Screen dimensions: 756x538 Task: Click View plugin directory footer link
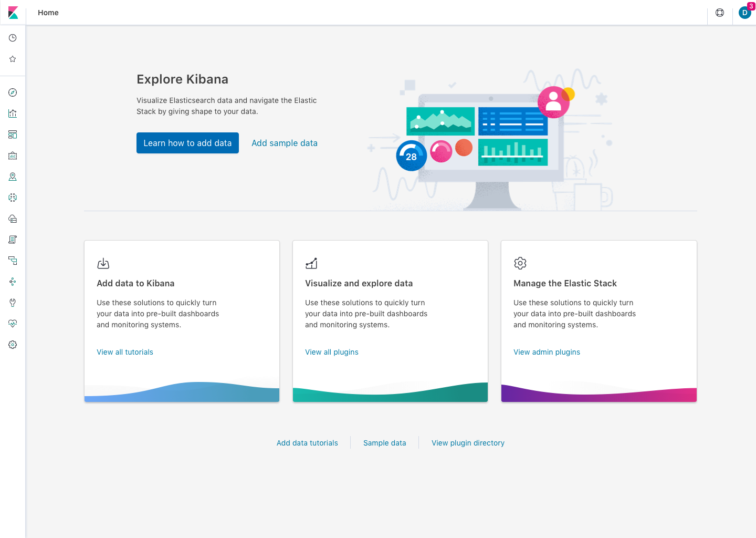pos(468,443)
